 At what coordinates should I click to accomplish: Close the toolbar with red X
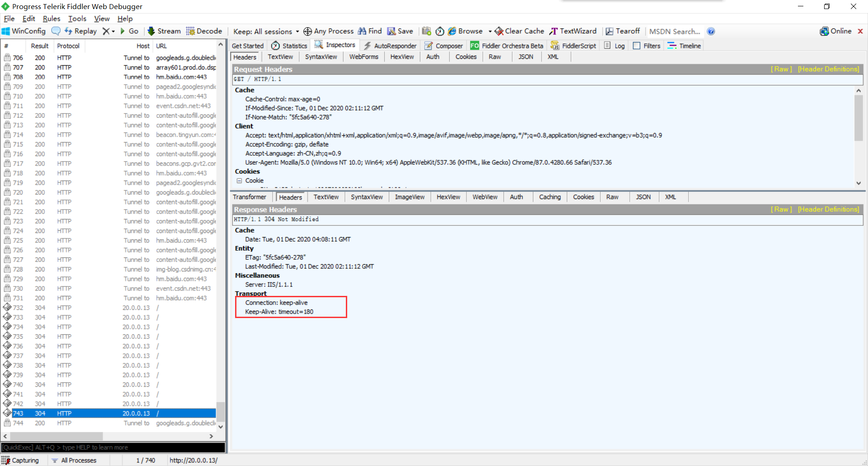860,31
